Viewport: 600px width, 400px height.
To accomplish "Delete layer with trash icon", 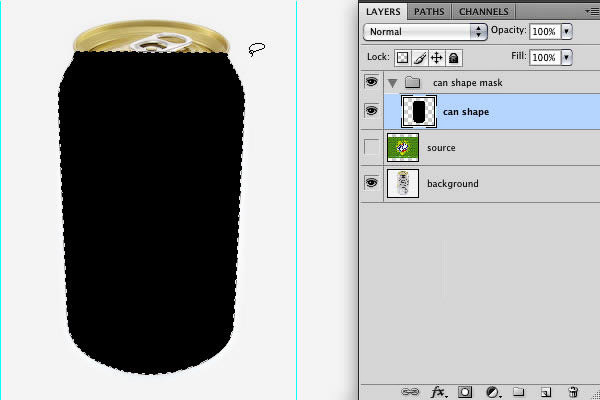I will point(573,392).
